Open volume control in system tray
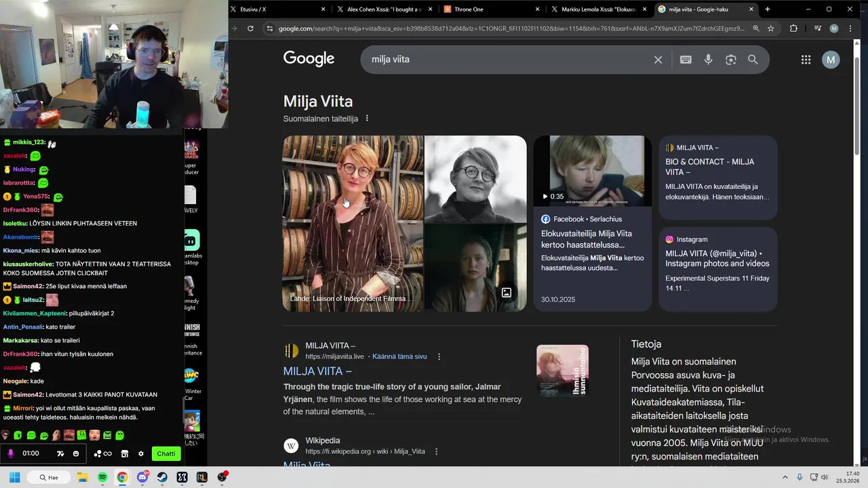 (x=825, y=477)
